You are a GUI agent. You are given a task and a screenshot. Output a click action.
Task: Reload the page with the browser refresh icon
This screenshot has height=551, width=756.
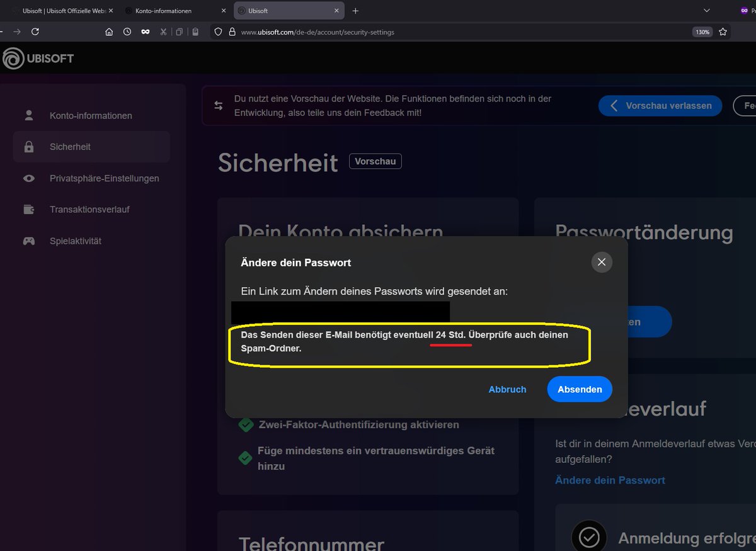tap(35, 31)
